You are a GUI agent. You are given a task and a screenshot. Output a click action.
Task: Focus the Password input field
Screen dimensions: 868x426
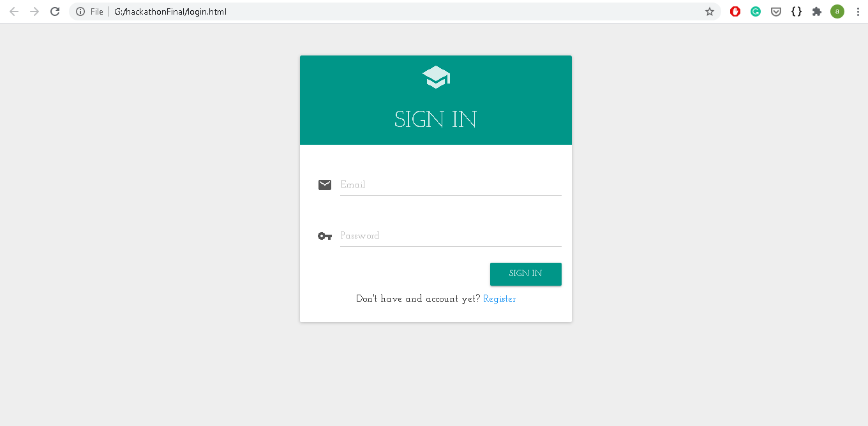[451, 236]
